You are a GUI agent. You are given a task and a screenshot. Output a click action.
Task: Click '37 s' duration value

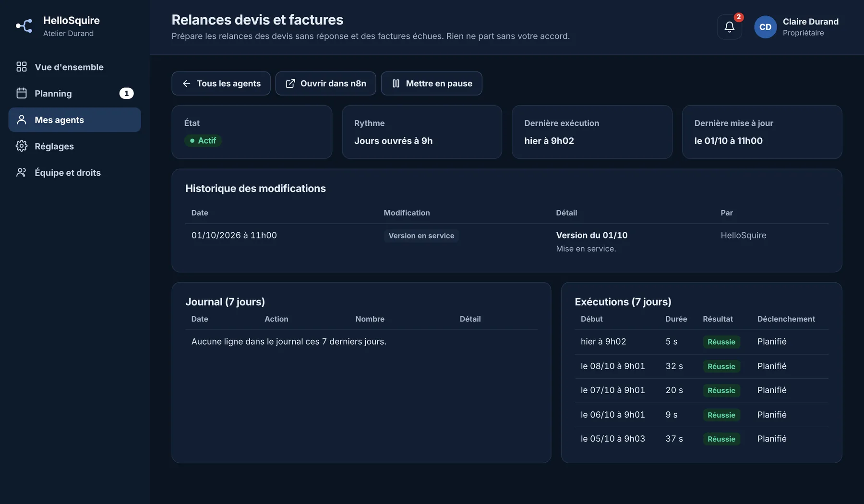(674, 439)
